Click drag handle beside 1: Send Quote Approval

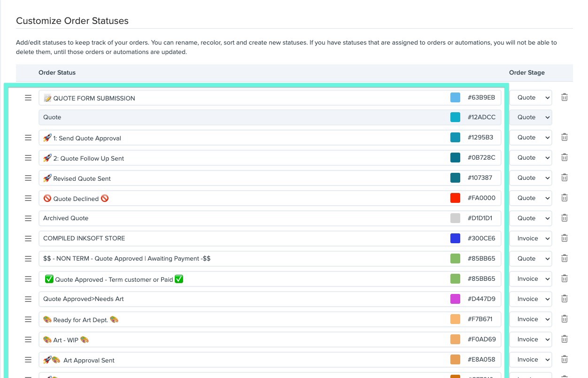[28, 138]
